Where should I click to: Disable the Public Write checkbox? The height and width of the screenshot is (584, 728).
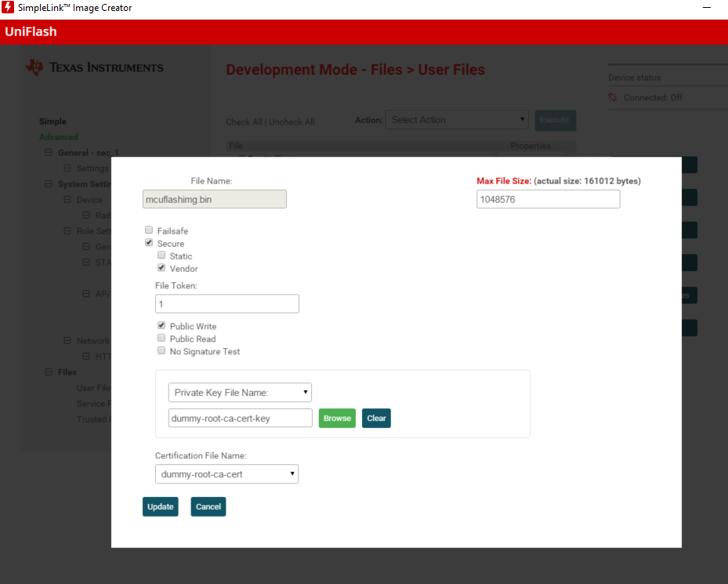tap(161, 325)
